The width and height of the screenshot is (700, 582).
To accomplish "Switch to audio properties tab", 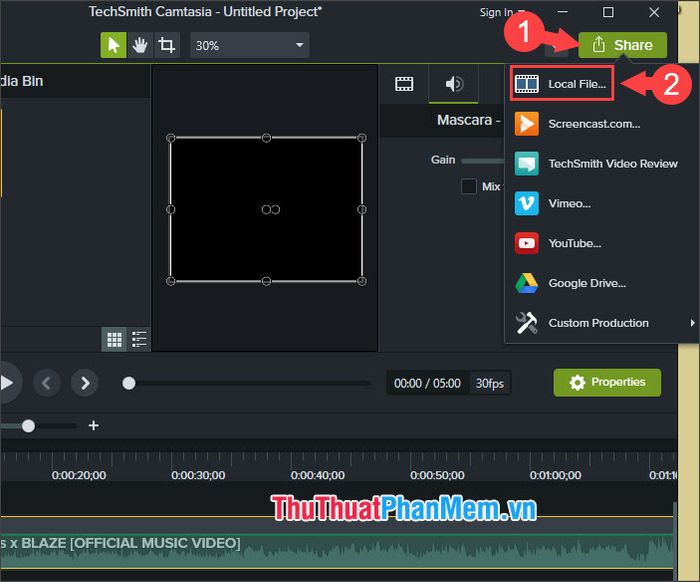I will pos(454,84).
